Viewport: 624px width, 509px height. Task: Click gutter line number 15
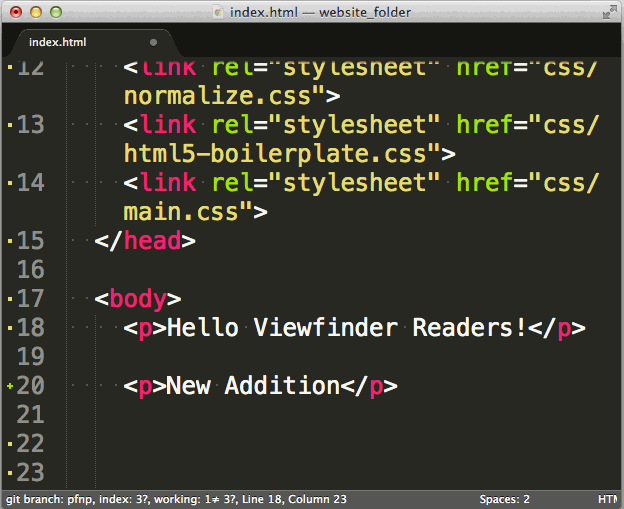30,241
